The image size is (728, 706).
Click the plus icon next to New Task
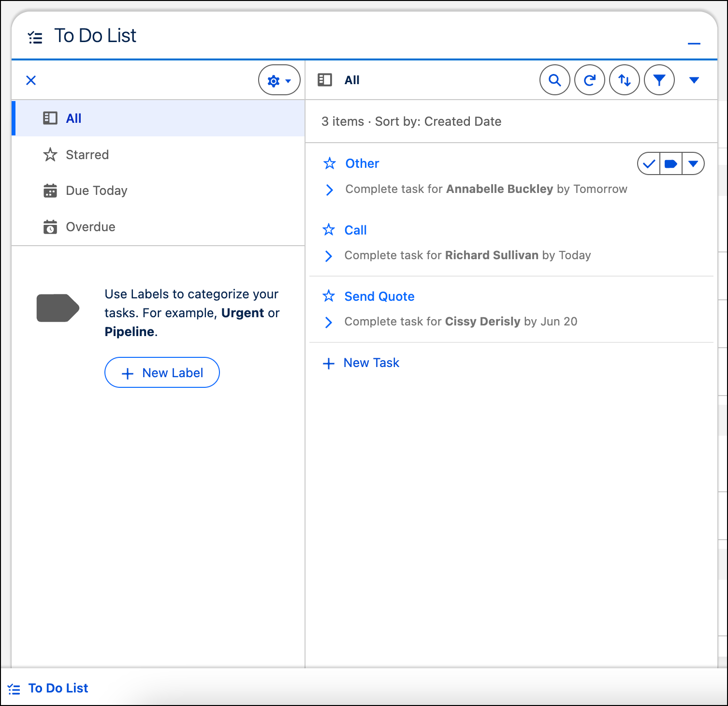[329, 363]
